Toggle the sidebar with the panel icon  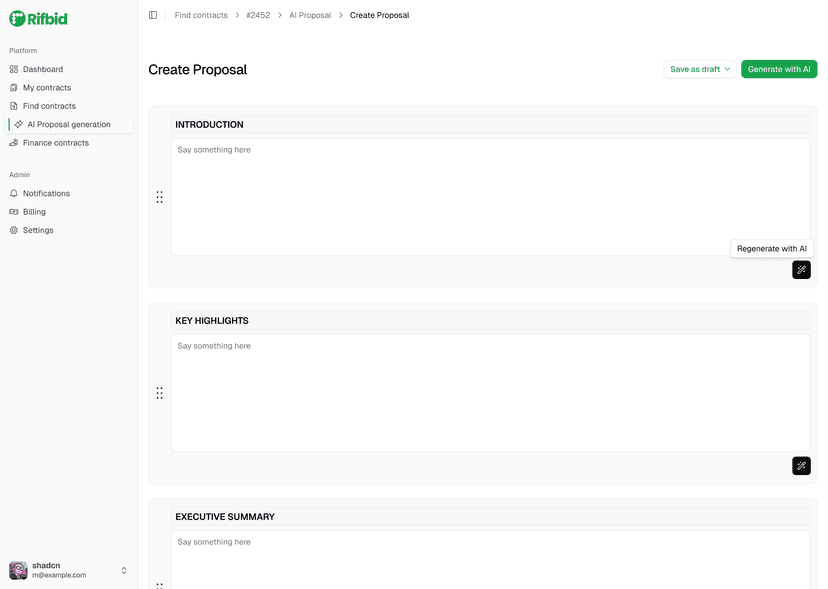[x=152, y=14]
